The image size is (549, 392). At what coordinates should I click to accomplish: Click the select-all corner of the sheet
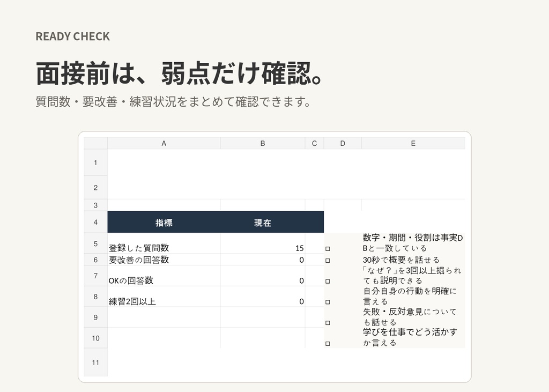[95, 143]
